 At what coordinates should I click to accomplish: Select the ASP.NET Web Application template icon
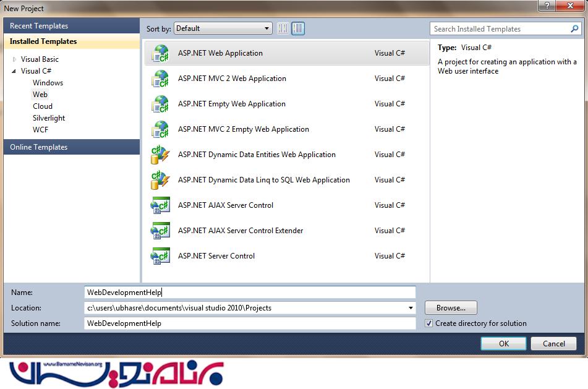[160, 53]
